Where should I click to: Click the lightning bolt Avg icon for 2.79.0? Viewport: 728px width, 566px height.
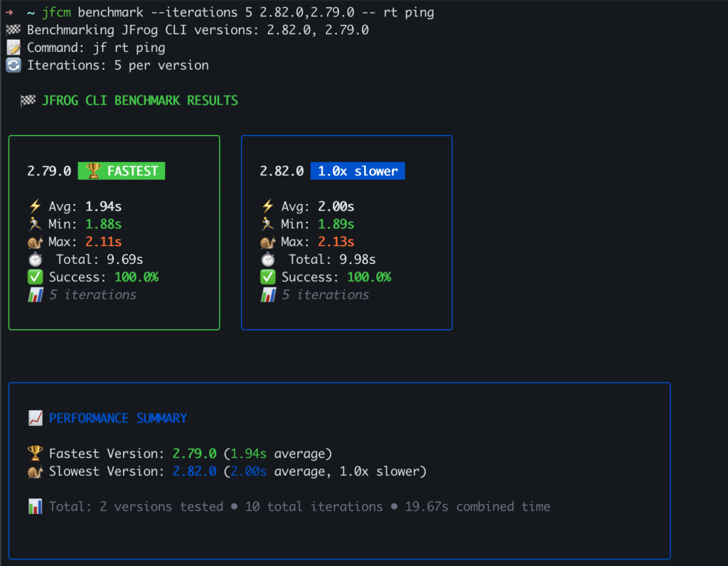[x=33, y=206]
